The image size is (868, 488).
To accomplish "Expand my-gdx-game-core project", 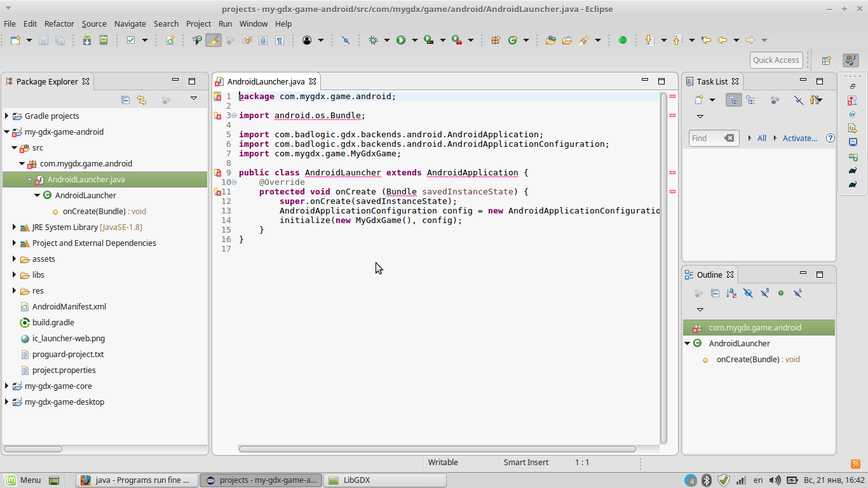I will click(x=7, y=386).
